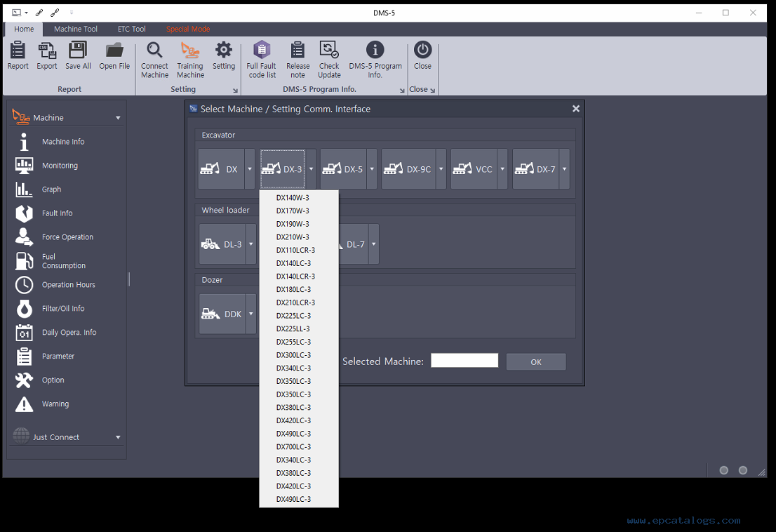The width and height of the screenshot is (776, 532).
Task: Open Parameter in the sidebar
Action: [58, 356]
